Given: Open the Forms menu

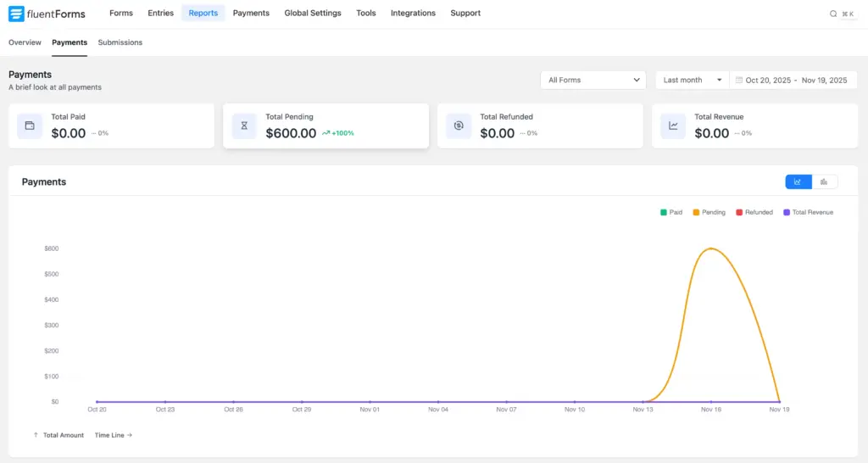Looking at the screenshot, I should (121, 13).
